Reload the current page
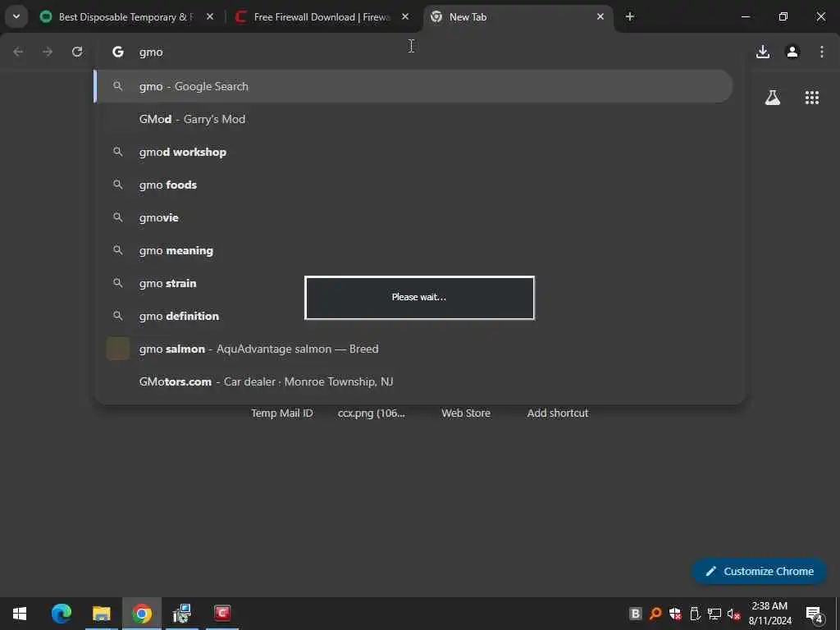Image resolution: width=840 pixels, height=630 pixels. click(77, 52)
